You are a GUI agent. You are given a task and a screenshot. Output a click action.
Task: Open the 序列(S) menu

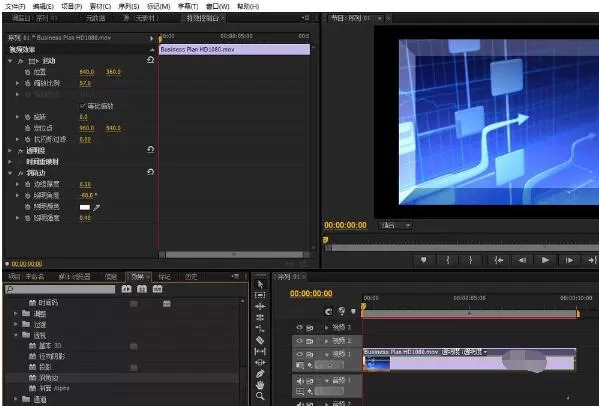[129, 6]
